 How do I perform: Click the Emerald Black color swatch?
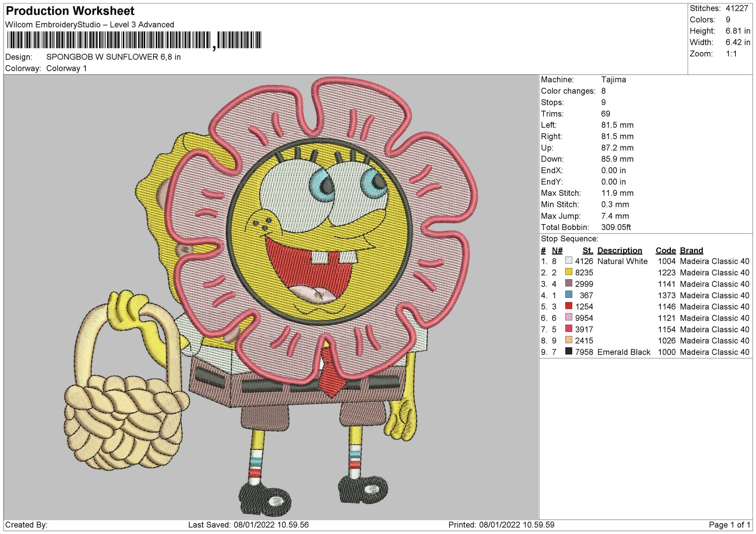click(x=569, y=351)
